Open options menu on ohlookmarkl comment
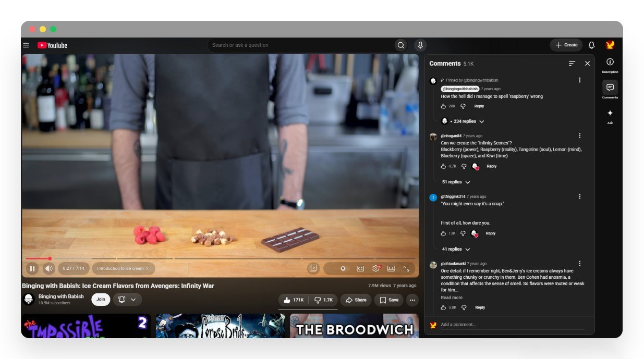The height and width of the screenshot is (359, 644). (580, 264)
